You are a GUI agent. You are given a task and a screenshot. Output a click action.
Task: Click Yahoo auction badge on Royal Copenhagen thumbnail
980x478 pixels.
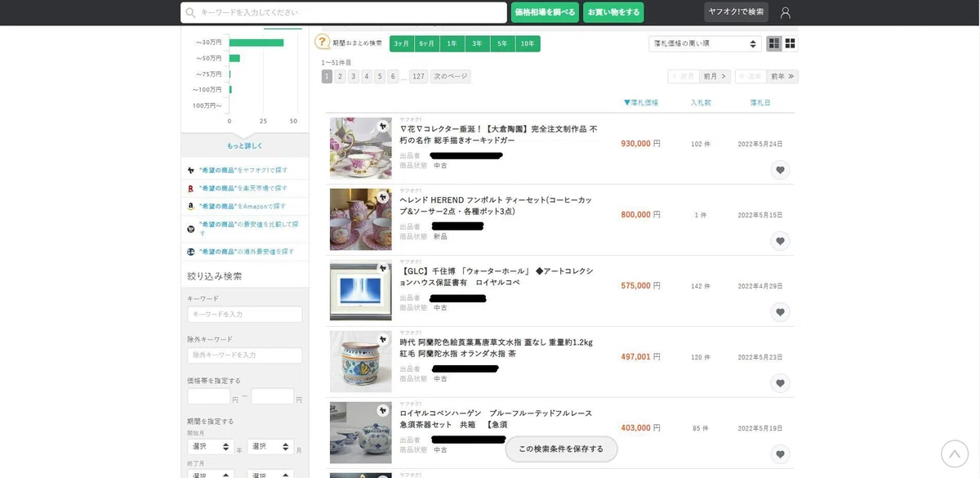[x=382, y=410]
